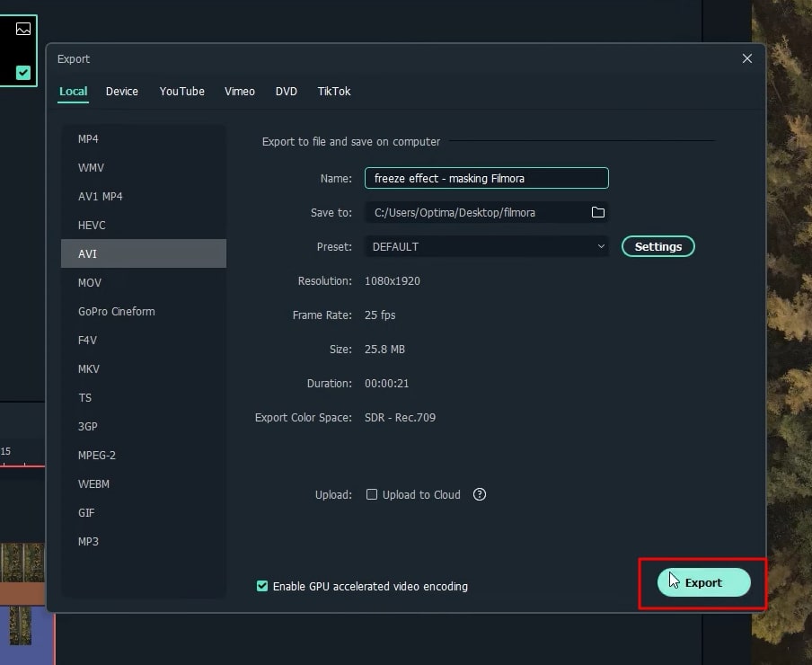The width and height of the screenshot is (812, 665).
Task: Select AVI format
Action: point(144,253)
